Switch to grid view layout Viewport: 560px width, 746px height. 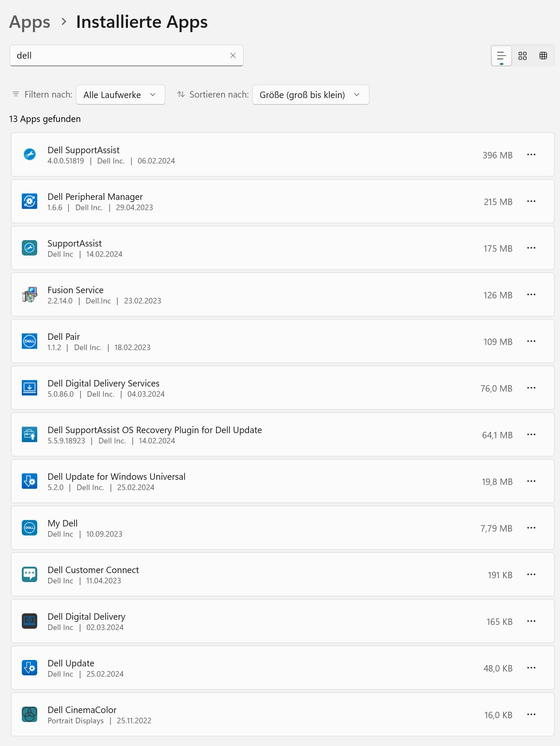(522, 56)
